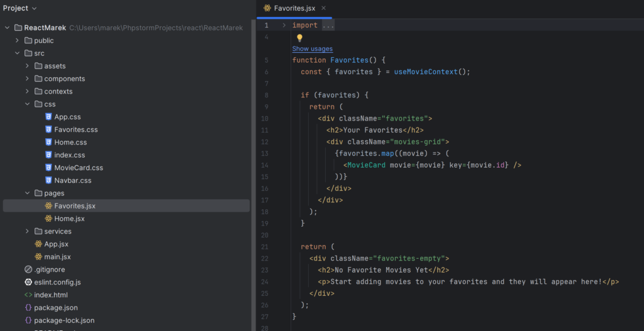The width and height of the screenshot is (644, 331).
Task: Click the HTML icon beside index.html
Action: pos(28,295)
